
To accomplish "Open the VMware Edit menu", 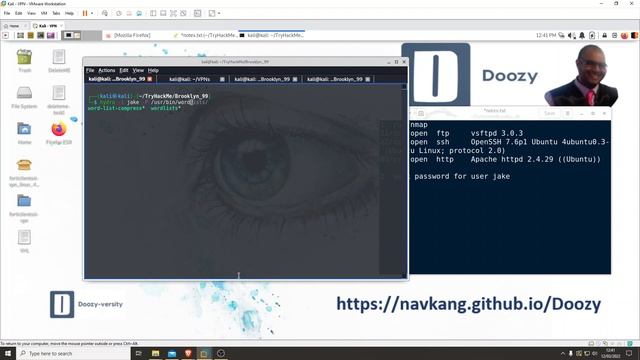I will (19, 13).
